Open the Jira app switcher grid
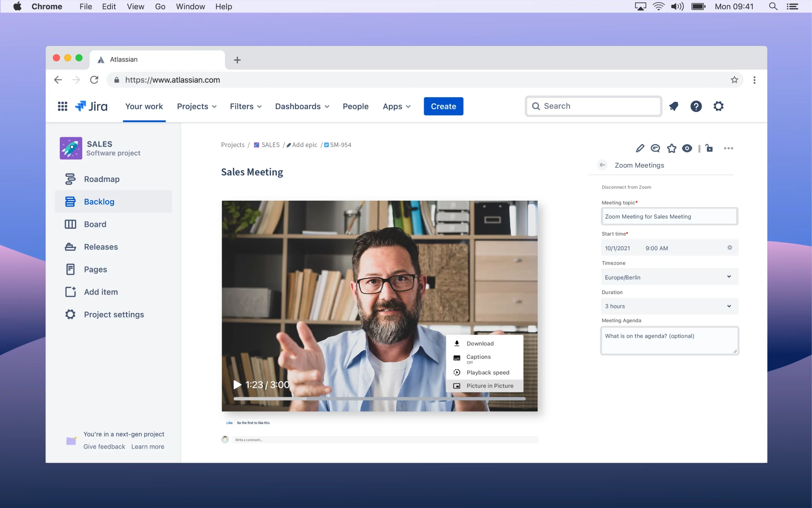This screenshot has width=812, height=508. pyautogui.click(x=62, y=106)
